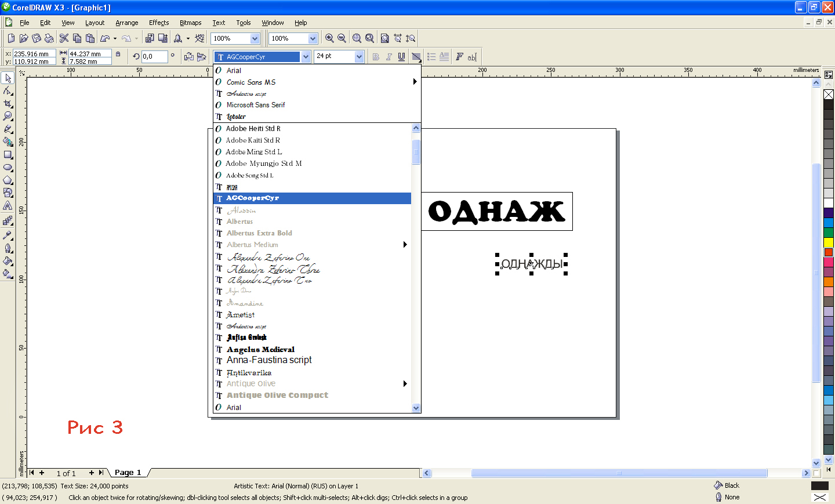Click the Copy icon
The height and width of the screenshot is (504, 835).
click(x=77, y=38)
